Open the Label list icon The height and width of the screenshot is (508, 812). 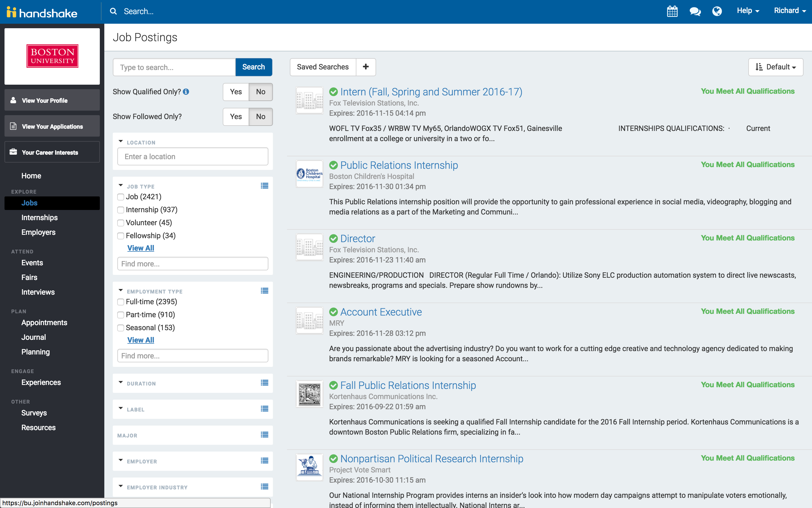[x=264, y=409]
